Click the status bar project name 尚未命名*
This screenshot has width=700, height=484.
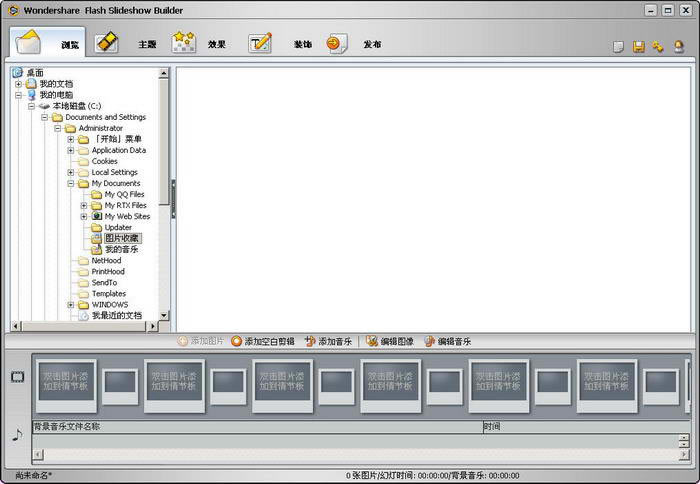tap(33, 476)
